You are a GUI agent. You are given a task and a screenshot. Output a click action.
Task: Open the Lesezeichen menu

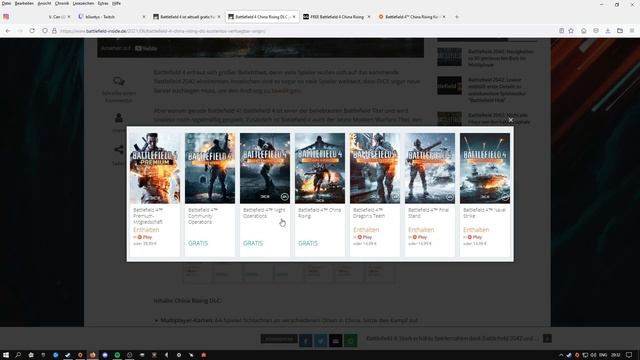83,3
